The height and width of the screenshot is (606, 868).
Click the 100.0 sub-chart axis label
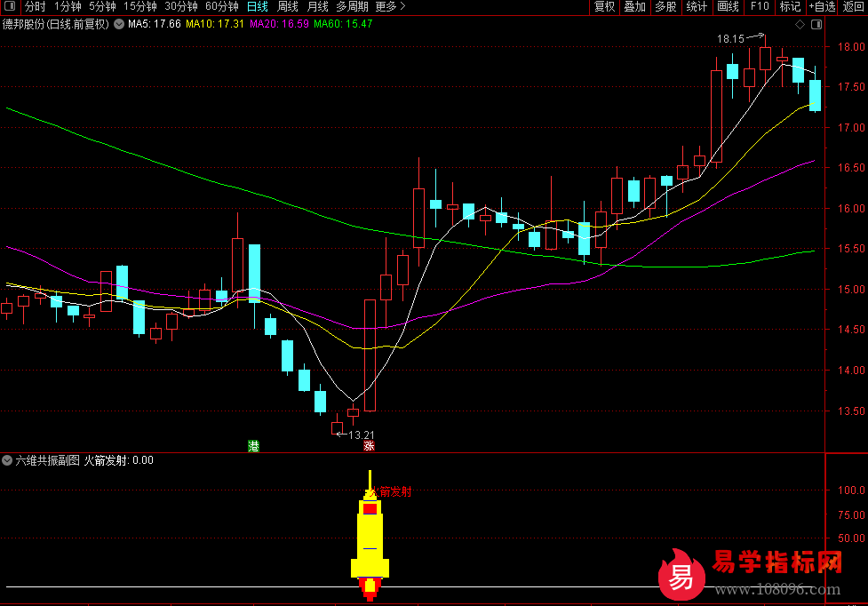tap(851, 490)
